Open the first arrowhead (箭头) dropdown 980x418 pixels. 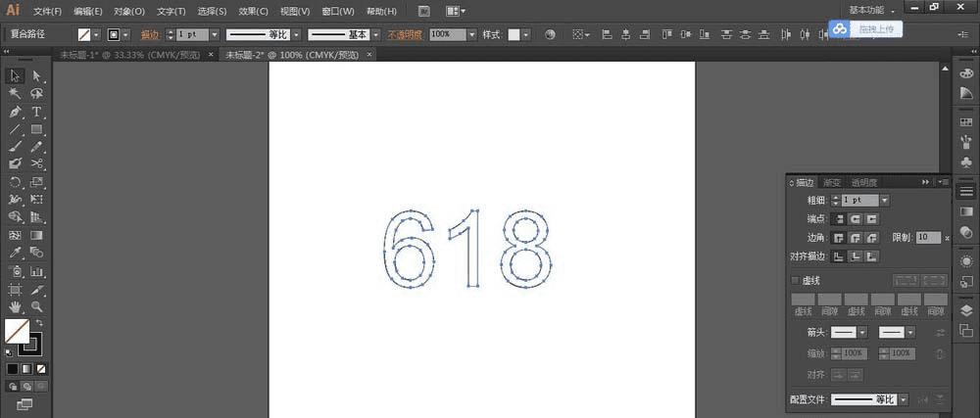click(863, 333)
